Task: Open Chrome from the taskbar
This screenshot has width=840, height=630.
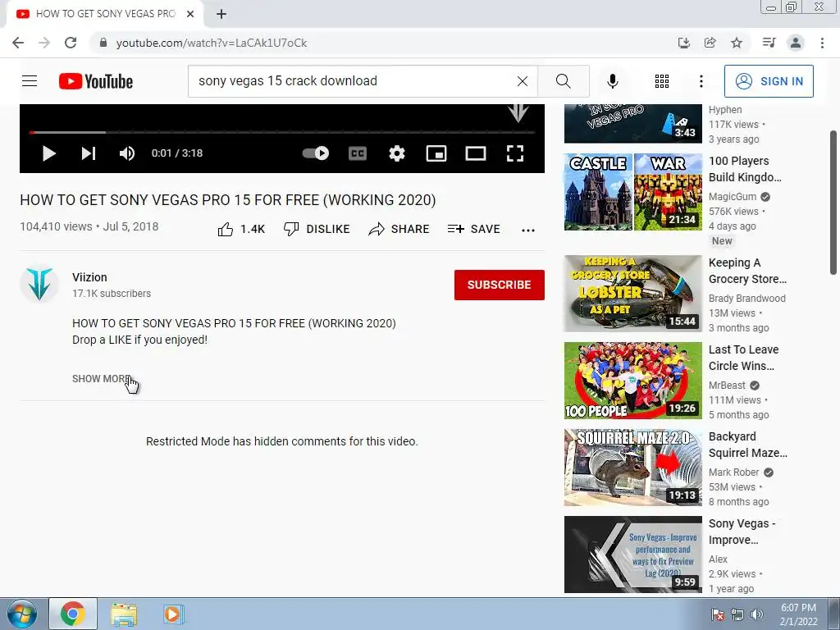Action: coord(73,614)
